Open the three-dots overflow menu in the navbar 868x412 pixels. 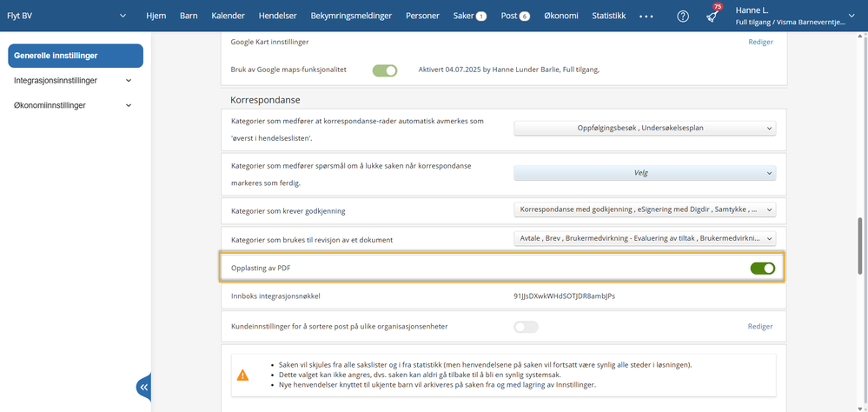coord(646,17)
